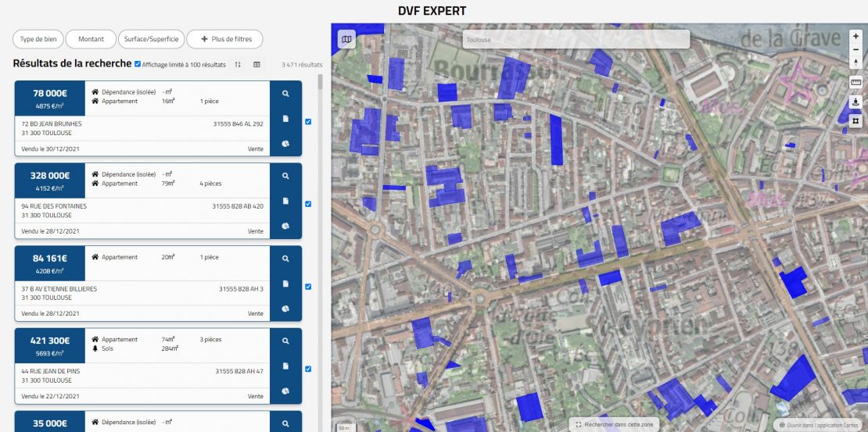868x432 pixels.
Task: Open the Montant filter
Action: click(x=91, y=39)
